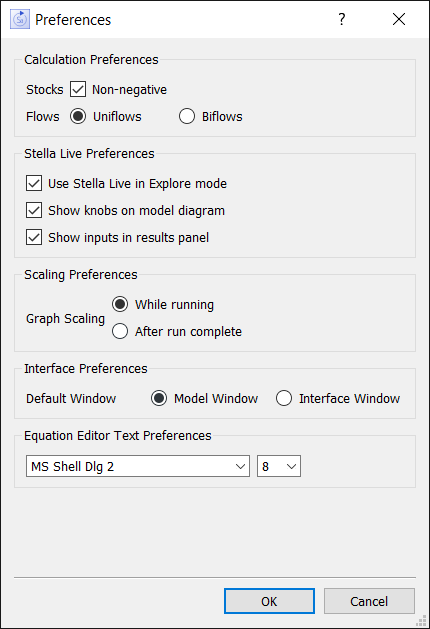Uncheck Non-negative stocks checkbox
The width and height of the screenshot is (430, 629).
pyautogui.click(x=78, y=89)
